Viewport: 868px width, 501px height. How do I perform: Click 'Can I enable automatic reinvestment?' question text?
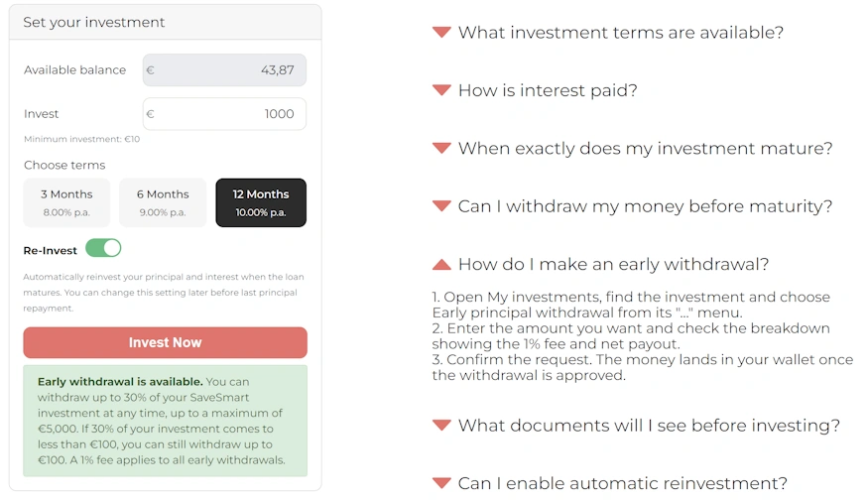tap(622, 483)
